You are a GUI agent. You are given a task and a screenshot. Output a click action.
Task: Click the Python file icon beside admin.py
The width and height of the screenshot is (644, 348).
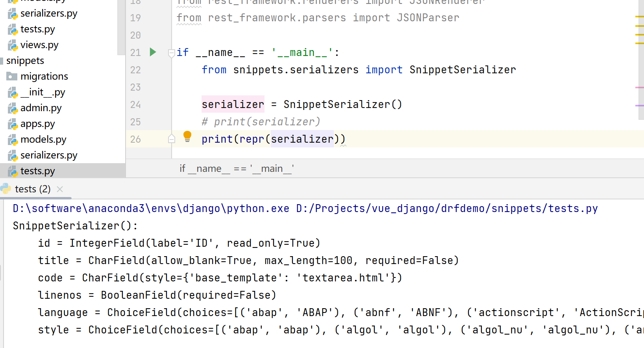13,108
